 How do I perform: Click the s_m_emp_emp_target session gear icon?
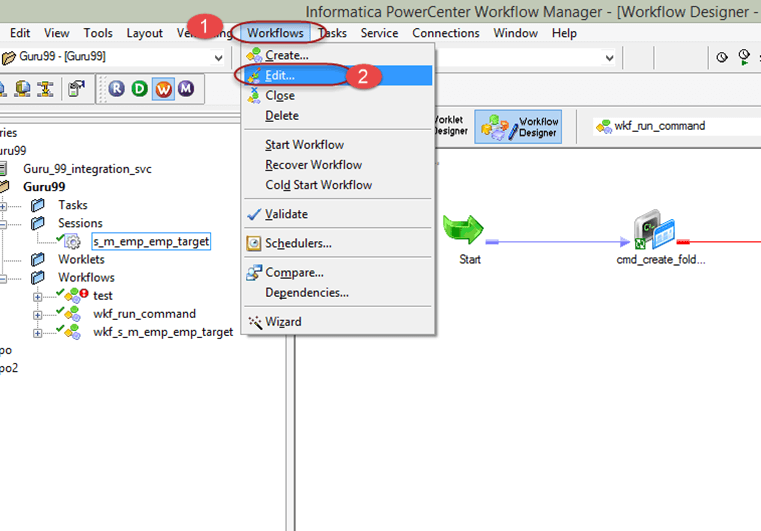click(72, 241)
